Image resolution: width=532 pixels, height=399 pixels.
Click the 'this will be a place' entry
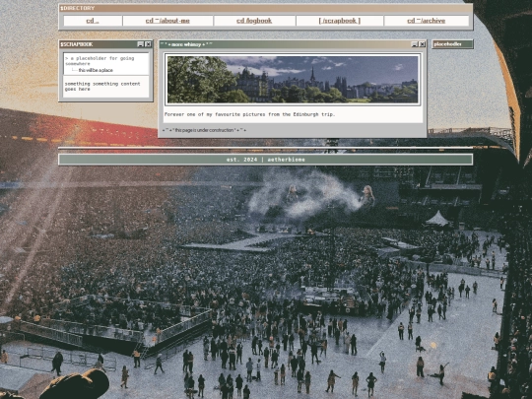[x=96, y=70]
